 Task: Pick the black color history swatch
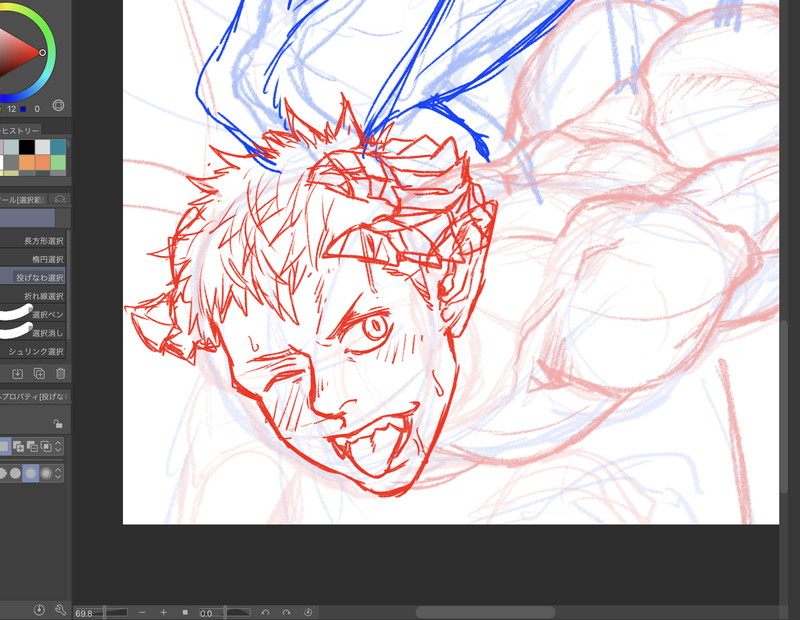pyautogui.click(x=27, y=147)
